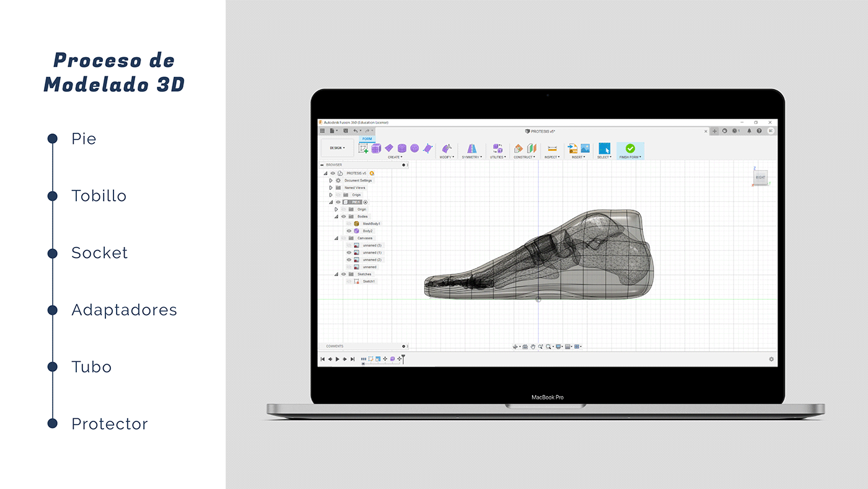
Task: Open the UTILITIES menu
Action: (498, 157)
